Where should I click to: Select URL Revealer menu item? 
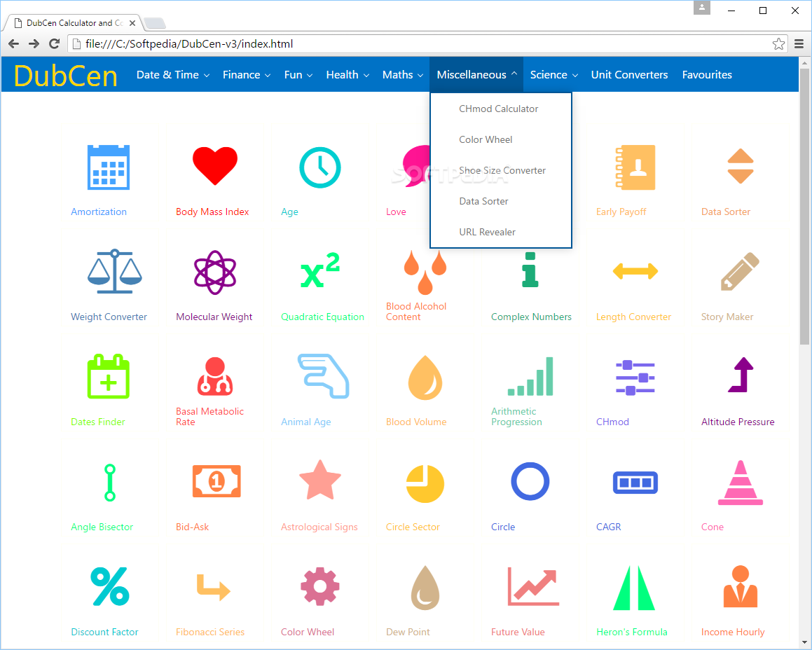coord(488,232)
